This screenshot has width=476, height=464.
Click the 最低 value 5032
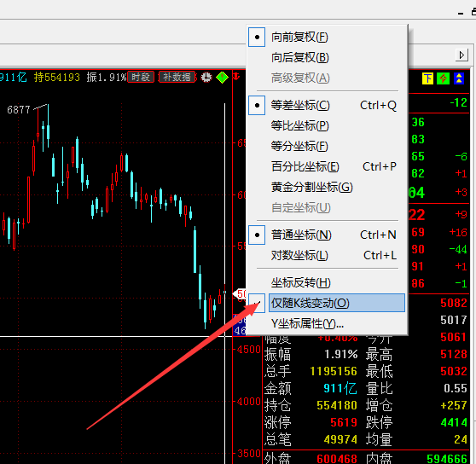coord(454,371)
